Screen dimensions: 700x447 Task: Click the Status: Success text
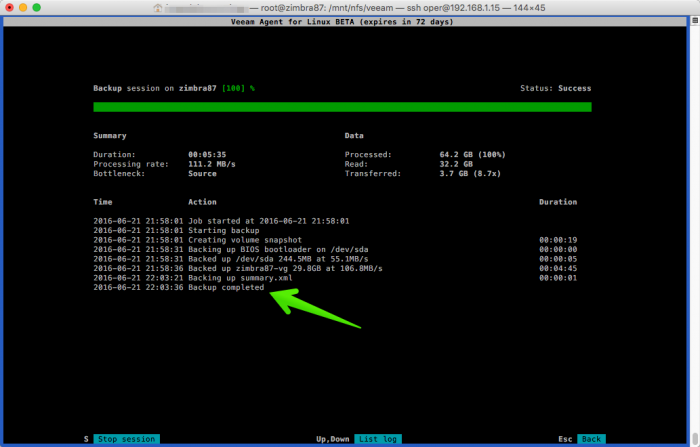555,88
